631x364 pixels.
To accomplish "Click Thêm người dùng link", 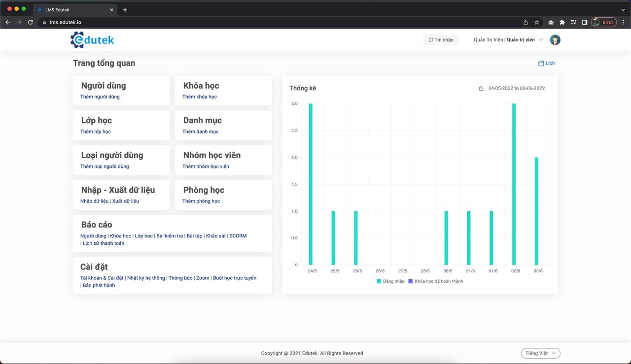I will click(100, 97).
